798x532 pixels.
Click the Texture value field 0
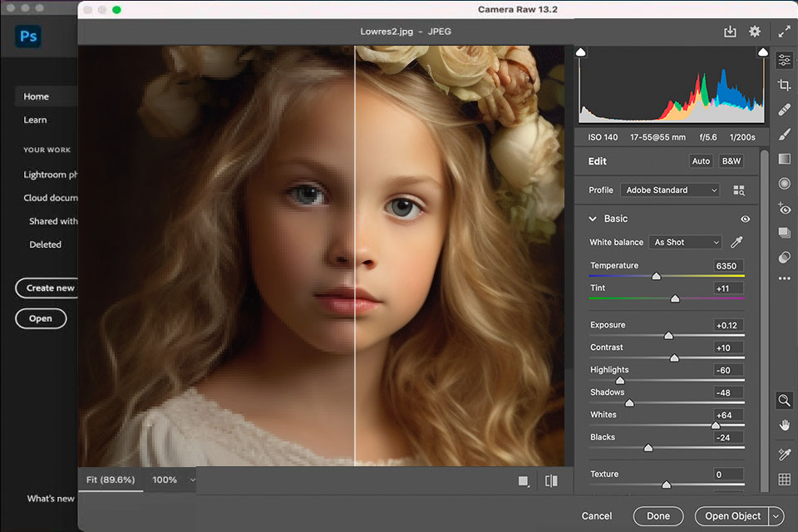click(x=728, y=475)
